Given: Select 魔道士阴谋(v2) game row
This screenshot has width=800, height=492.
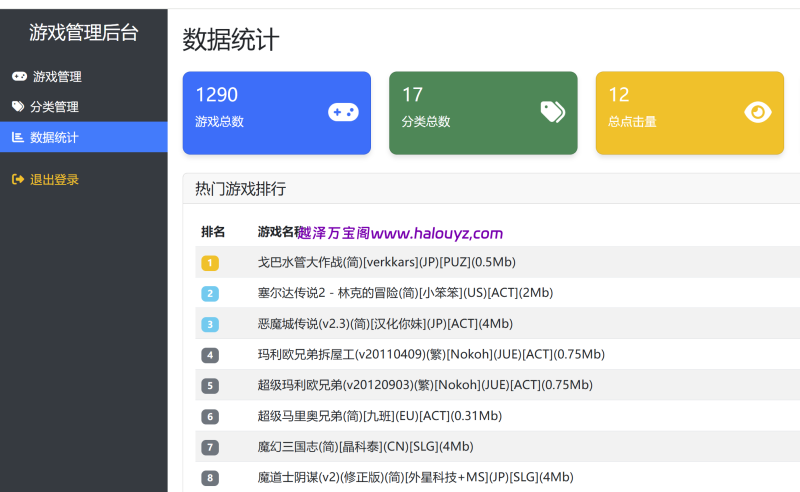Looking at the screenshot, I should pyautogui.click(x=497, y=477).
